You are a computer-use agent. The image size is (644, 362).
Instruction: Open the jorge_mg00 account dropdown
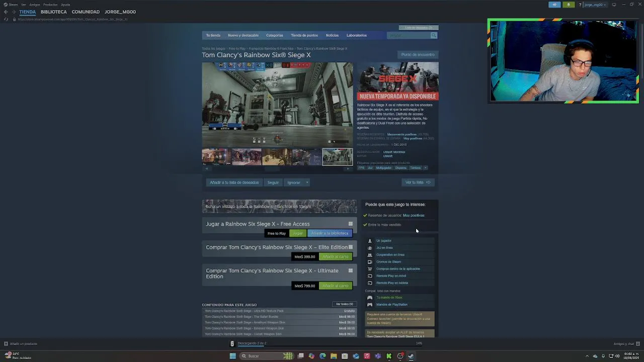[x=595, y=5]
